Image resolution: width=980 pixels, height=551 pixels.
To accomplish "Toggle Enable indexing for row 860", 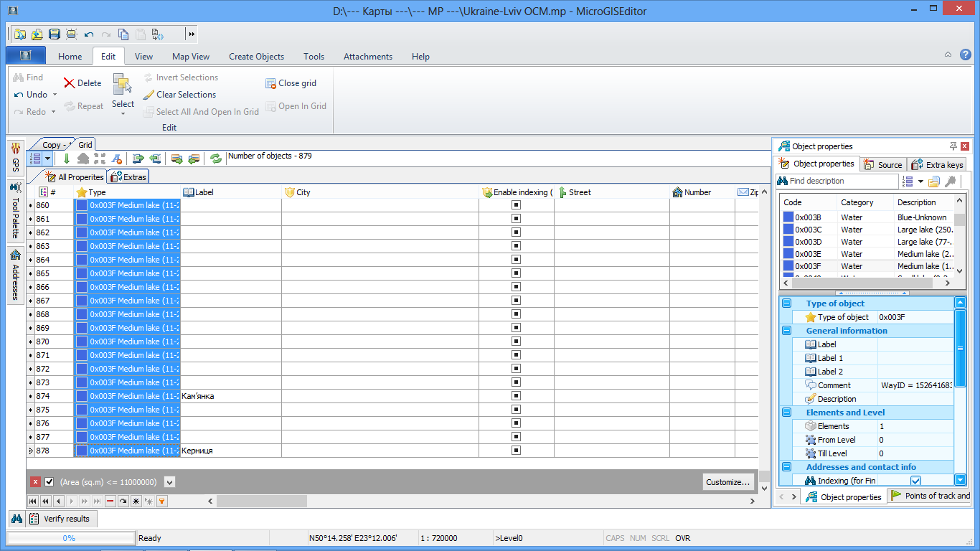I will click(516, 205).
